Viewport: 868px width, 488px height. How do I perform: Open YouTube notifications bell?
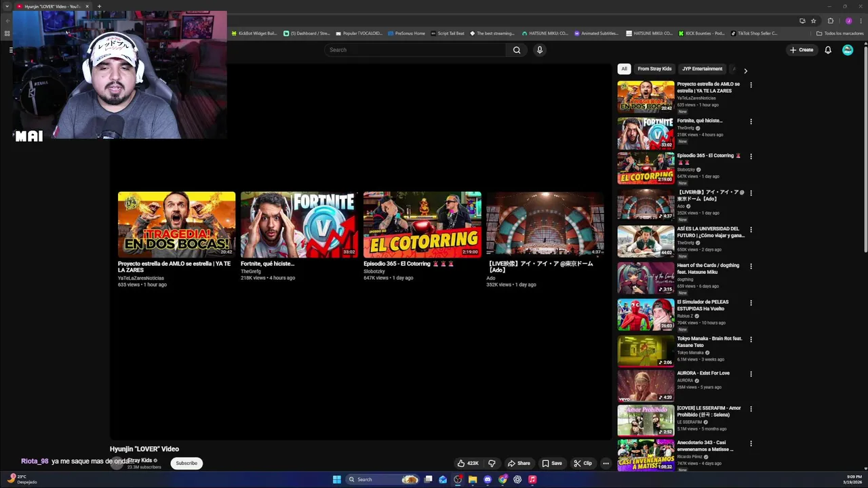pos(828,49)
